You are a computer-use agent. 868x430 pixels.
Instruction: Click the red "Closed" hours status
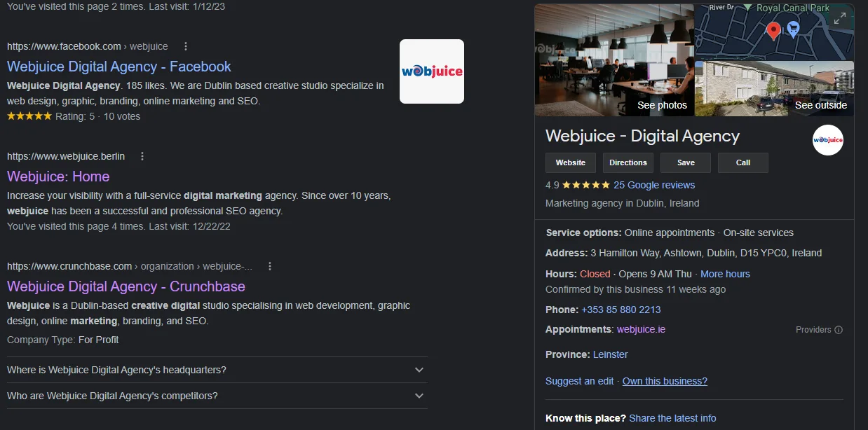pos(595,274)
